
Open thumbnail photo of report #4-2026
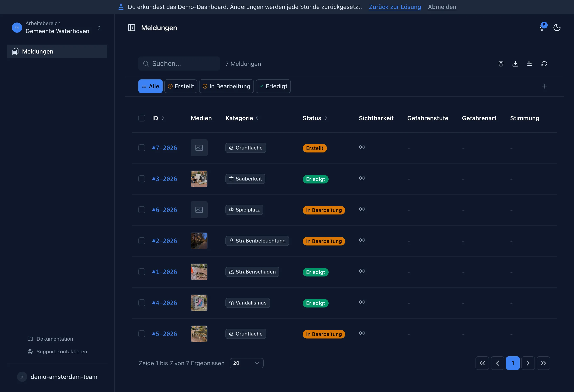pos(199,303)
